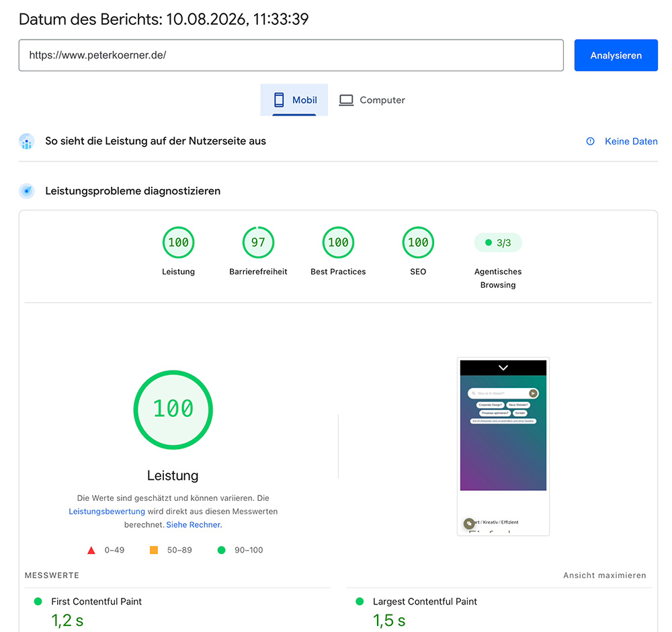Click the Barrierefreiheit label

click(x=258, y=272)
